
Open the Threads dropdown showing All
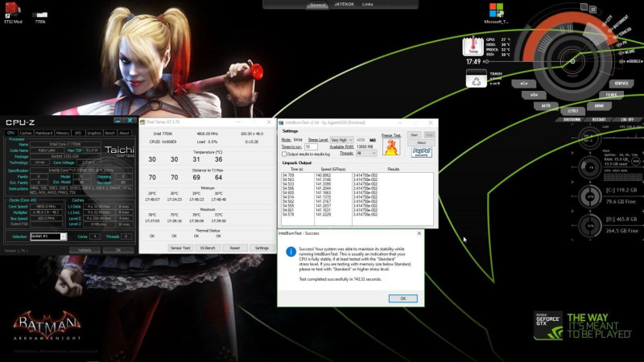[x=366, y=153]
